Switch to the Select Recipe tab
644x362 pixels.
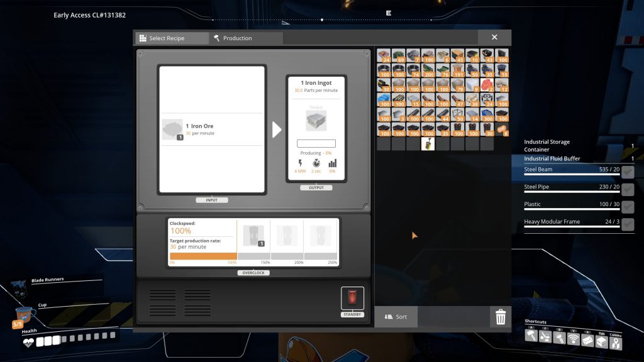172,38
